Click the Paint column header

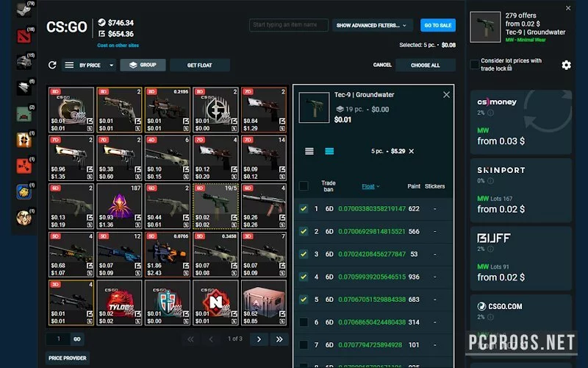tap(414, 186)
